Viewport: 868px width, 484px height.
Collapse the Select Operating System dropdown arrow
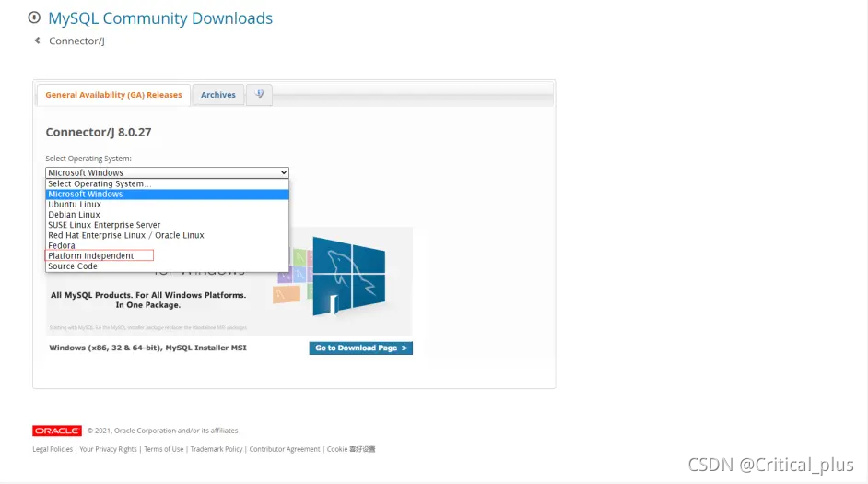284,172
